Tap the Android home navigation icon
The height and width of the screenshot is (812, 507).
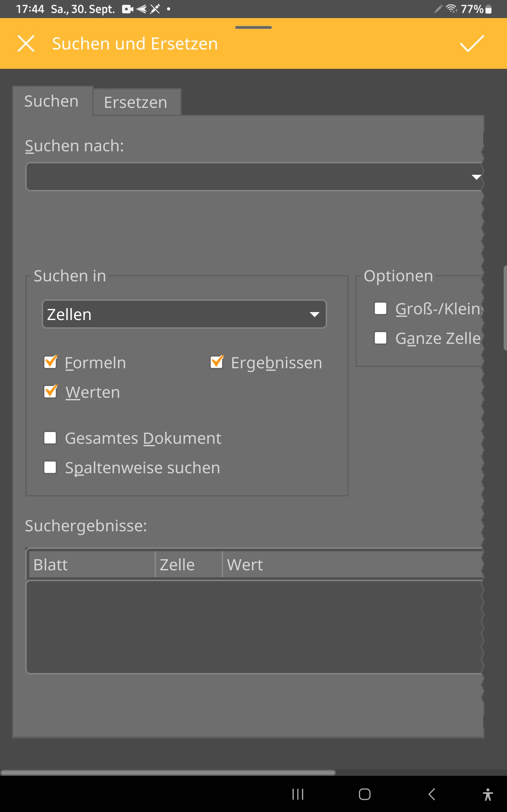tap(364, 794)
